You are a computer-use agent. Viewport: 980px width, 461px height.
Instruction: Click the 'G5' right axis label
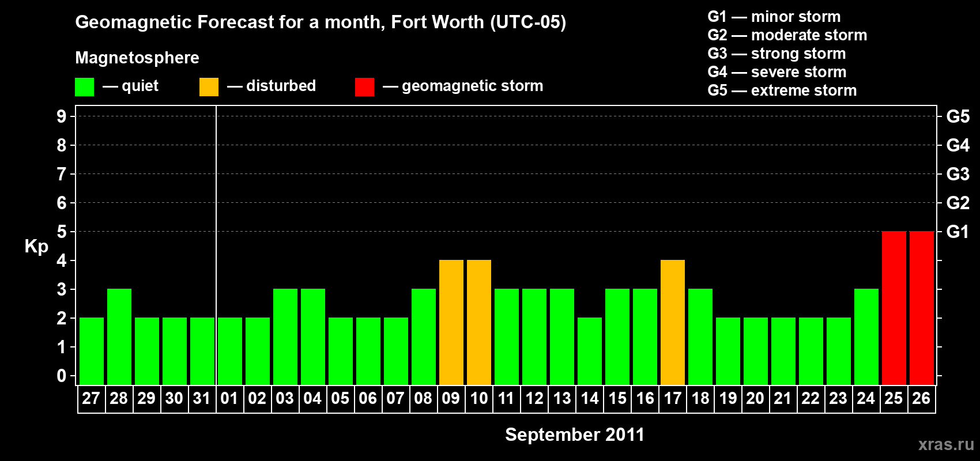tap(958, 116)
